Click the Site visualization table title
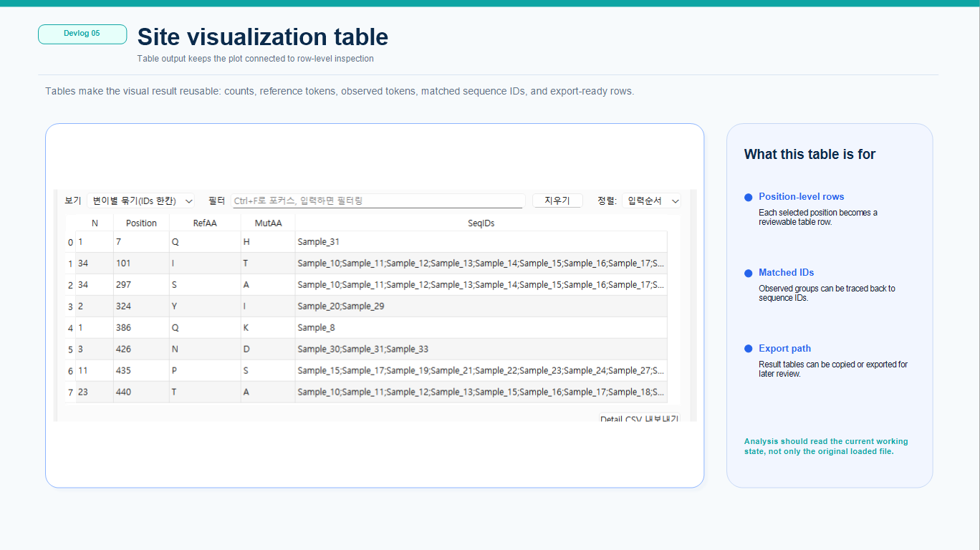The width and height of the screenshot is (980, 550). 263,37
